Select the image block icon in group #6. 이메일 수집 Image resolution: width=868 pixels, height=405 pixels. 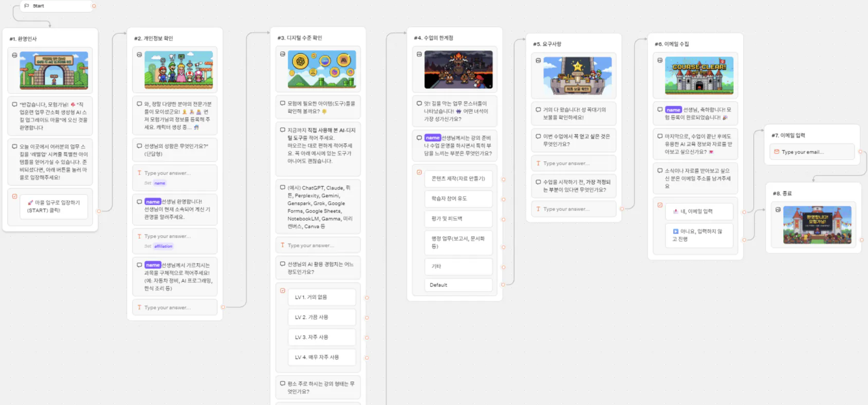(x=660, y=60)
